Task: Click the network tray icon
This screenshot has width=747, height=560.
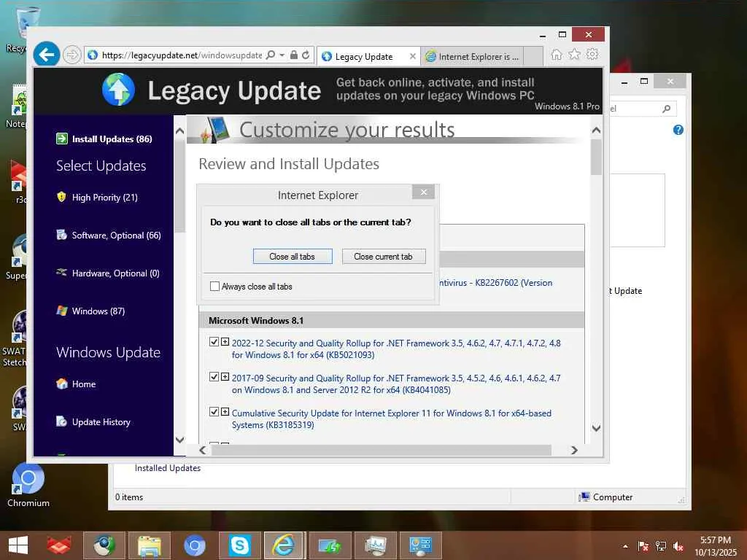Action: 660,546
